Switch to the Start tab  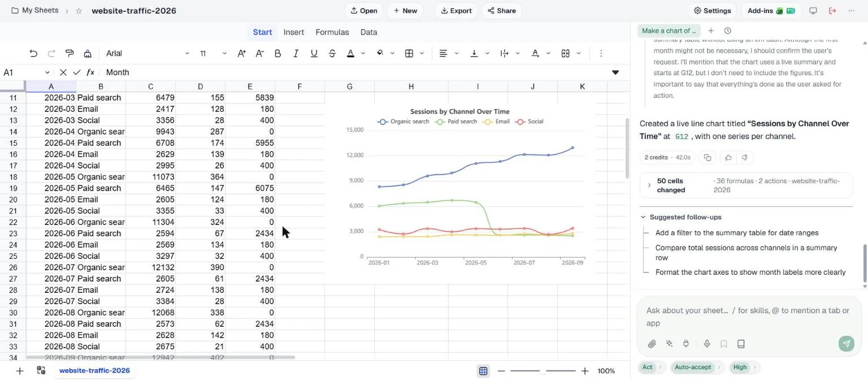pos(262,32)
